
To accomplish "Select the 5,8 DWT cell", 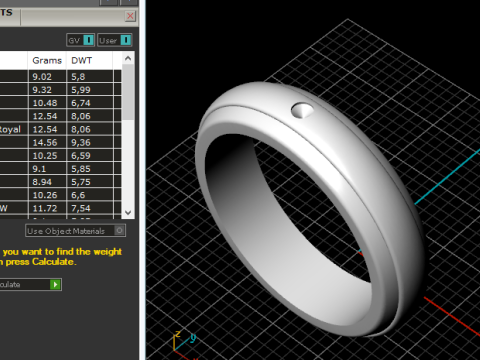I will (x=90, y=77).
